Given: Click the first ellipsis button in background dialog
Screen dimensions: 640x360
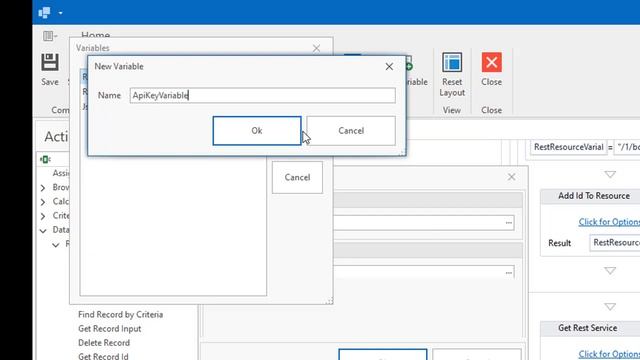Looking at the screenshot, I should tap(508, 223).
